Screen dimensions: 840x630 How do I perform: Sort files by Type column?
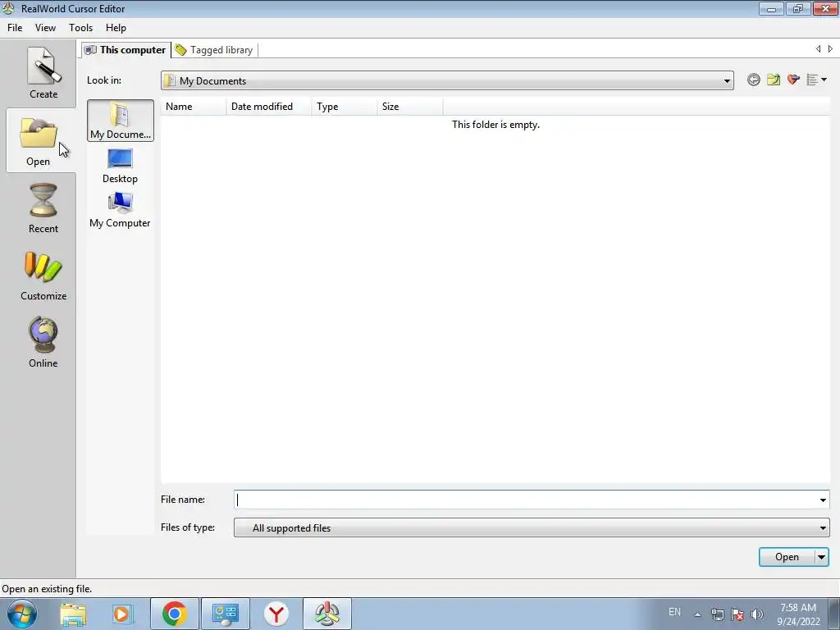(x=345, y=107)
